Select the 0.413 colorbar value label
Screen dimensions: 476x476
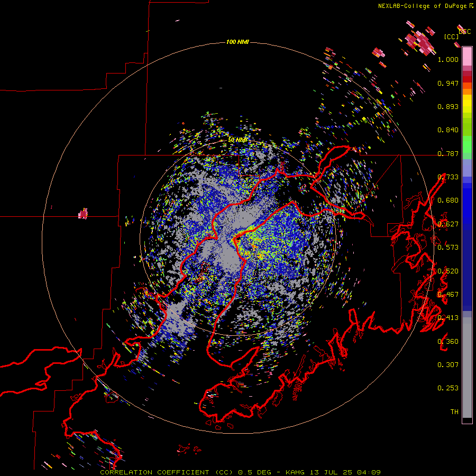448,318
